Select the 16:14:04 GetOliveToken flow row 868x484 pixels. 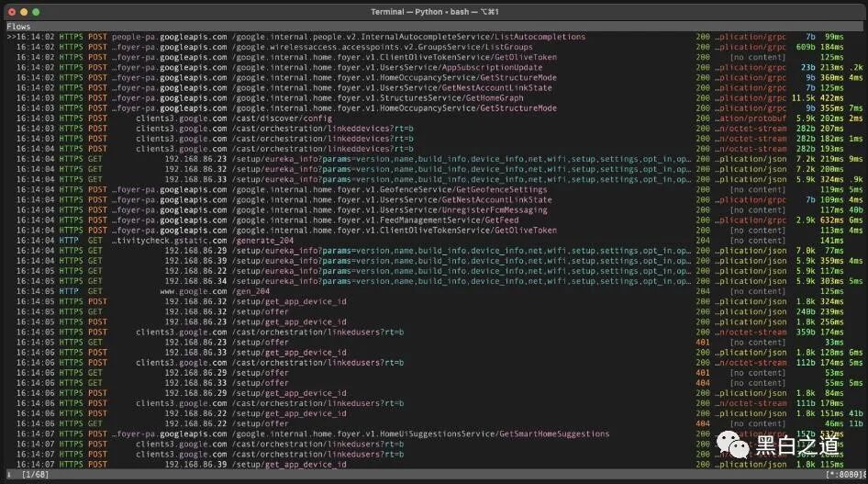434,231
